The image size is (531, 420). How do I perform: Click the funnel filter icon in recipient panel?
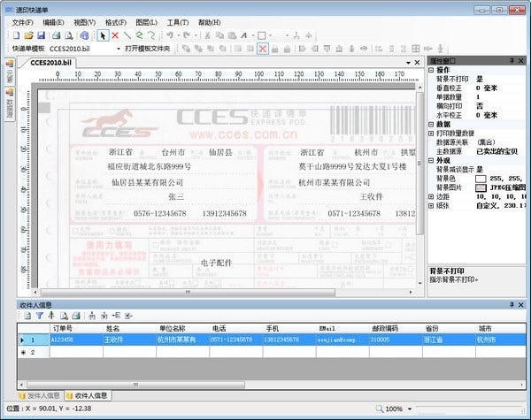coord(40,316)
